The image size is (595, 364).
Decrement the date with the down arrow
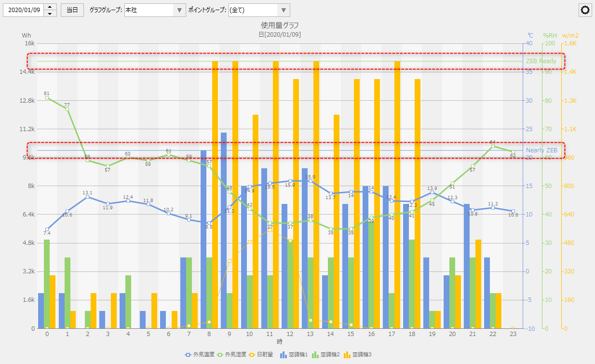pyautogui.click(x=50, y=13)
